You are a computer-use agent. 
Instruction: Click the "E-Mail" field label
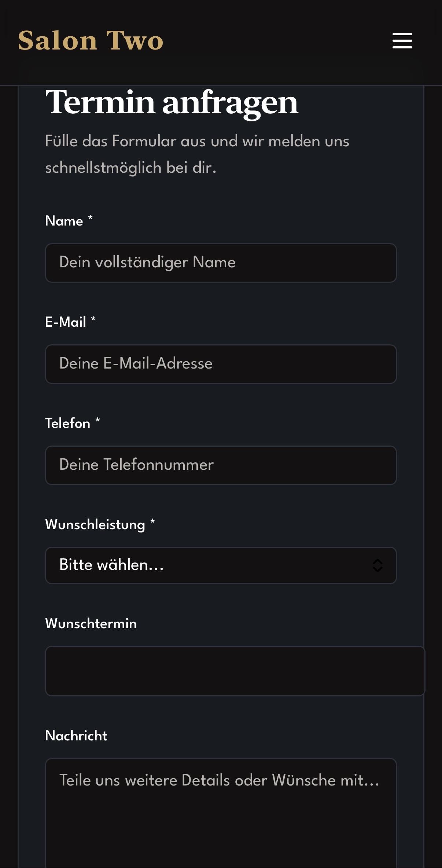point(66,322)
